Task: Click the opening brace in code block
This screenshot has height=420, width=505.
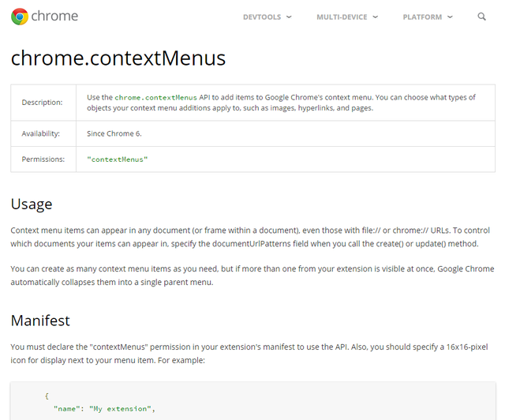Action: (47, 396)
